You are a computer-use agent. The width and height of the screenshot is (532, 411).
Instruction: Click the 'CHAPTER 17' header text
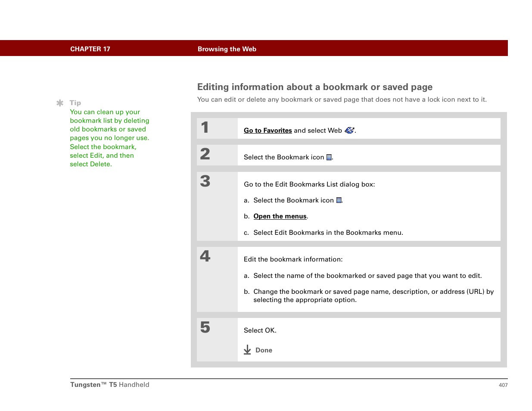coord(90,49)
